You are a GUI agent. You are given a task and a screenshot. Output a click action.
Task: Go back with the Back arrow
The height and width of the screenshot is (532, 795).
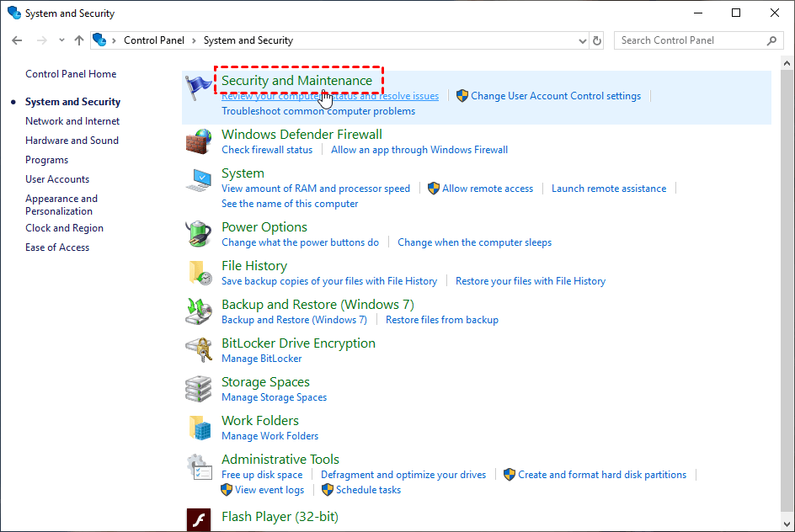coord(17,40)
